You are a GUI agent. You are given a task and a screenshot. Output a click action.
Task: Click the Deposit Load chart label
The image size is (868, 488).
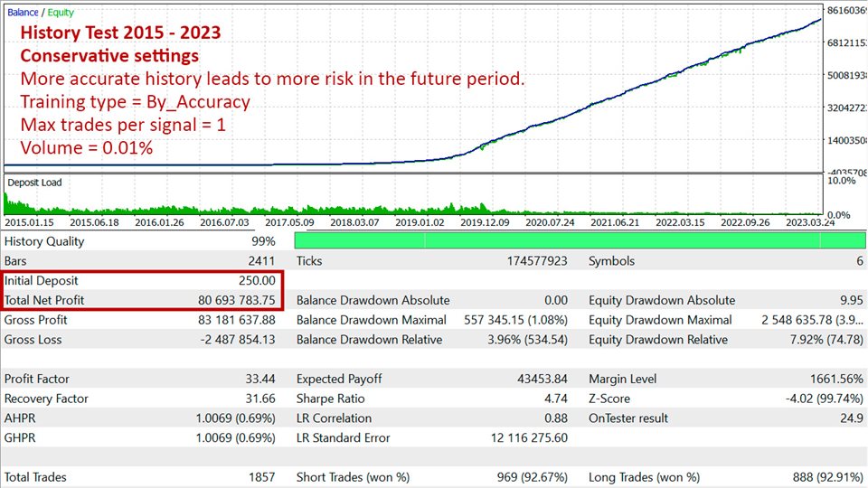[34, 183]
